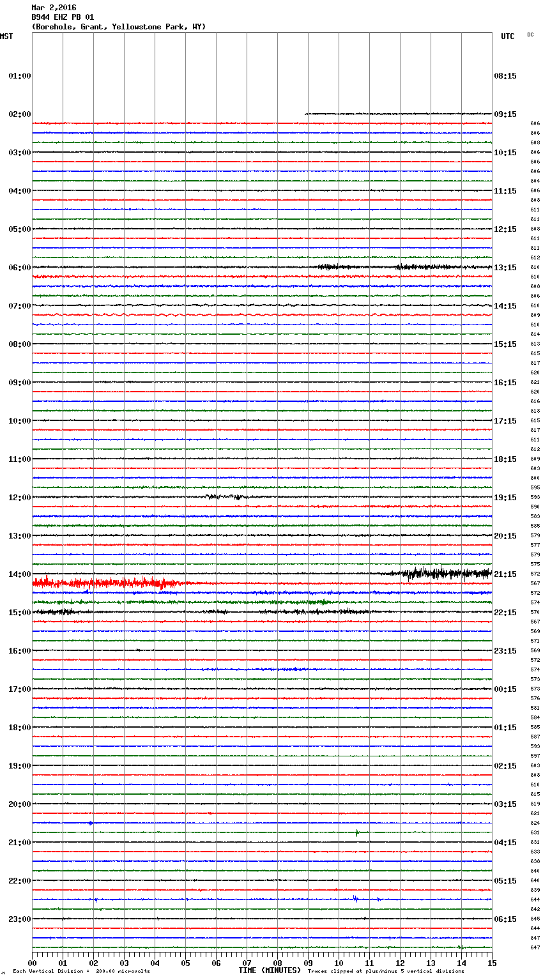Click the '15' minute tick label
Screen dimensions: 543x980
tap(492, 963)
